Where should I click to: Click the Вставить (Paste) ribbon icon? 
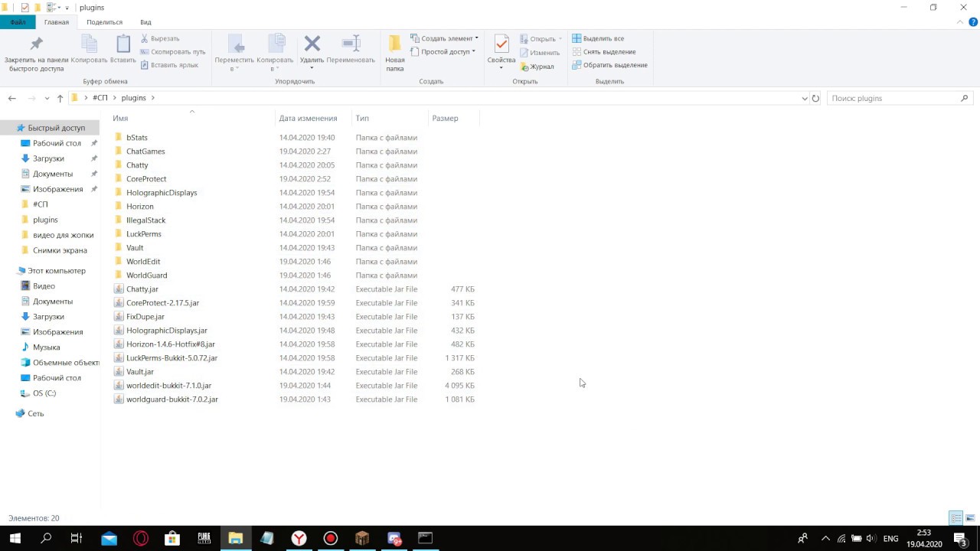pos(123,49)
